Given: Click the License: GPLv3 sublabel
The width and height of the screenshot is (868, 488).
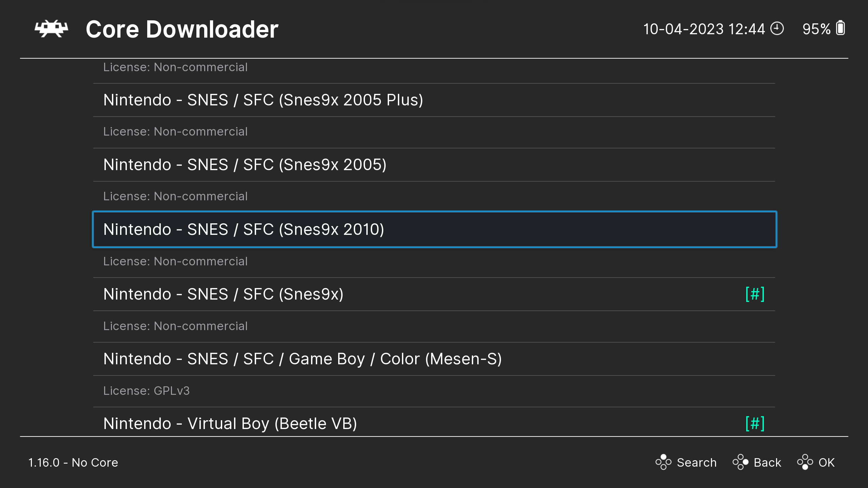Looking at the screenshot, I should click(x=147, y=391).
